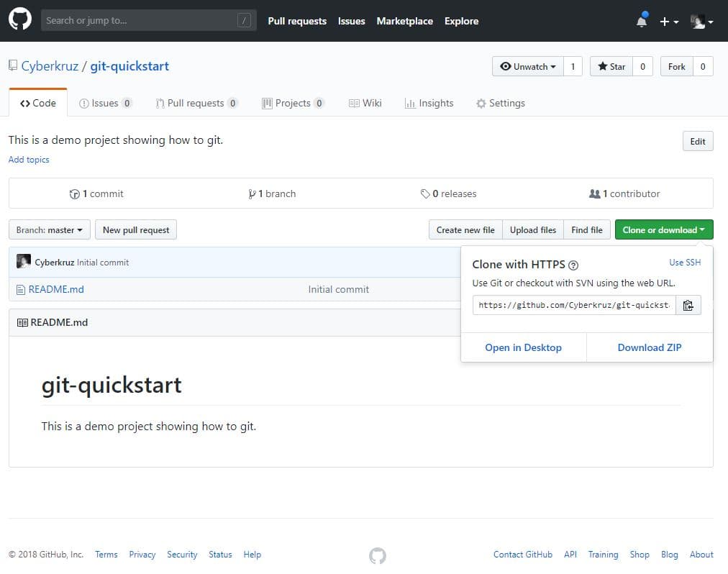The width and height of the screenshot is (728, 574).
Task: Open Pull requests in top navigation
Action: click(x=297, y=21)
